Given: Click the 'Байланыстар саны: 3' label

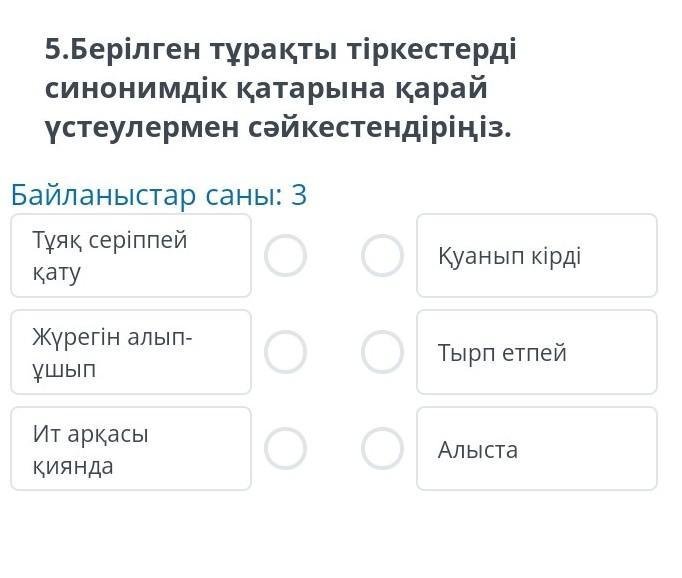Looking at the screenshot, I should click(158, 195).
